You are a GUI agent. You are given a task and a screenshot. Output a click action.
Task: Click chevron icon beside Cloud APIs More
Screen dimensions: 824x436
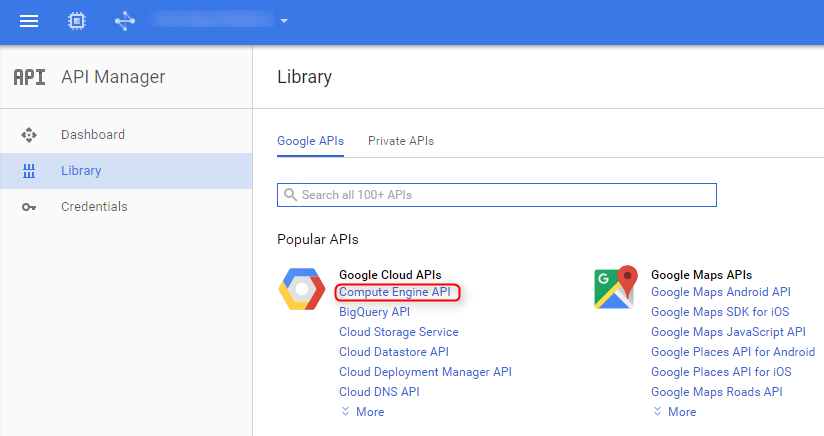tap(345, 411)
